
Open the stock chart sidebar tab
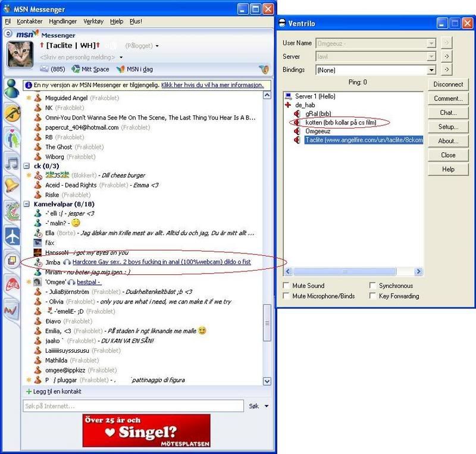[x=11, y=311]
